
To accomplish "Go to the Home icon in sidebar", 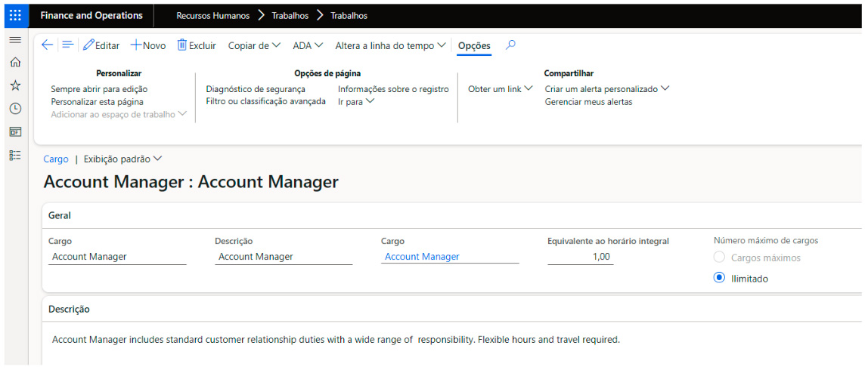I will [x=14, y=63].
